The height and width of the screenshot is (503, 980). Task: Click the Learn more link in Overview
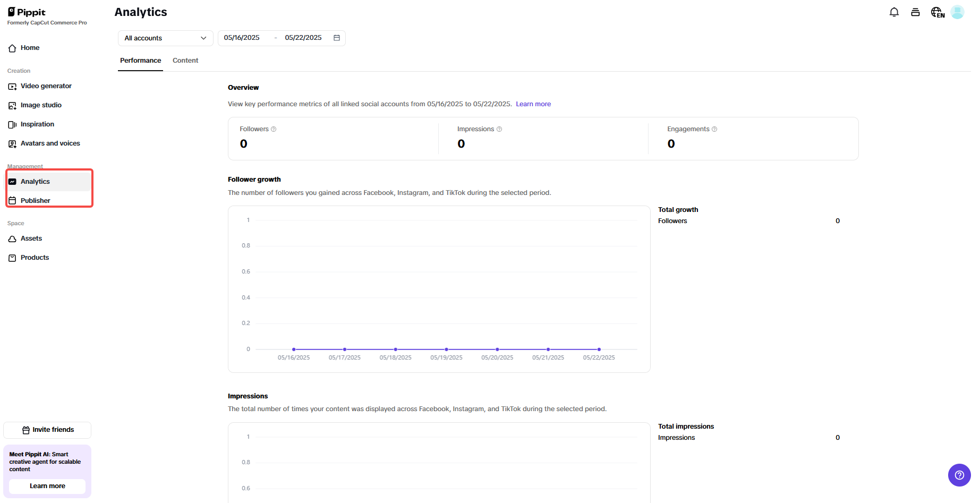pyautogui.click(x=533, y=104)
